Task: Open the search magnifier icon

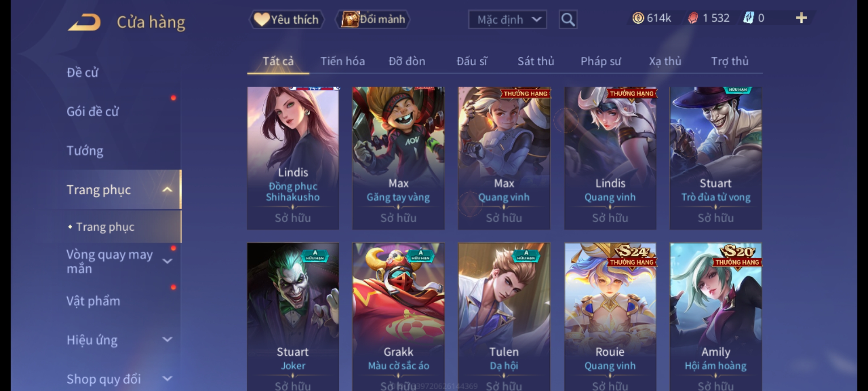Action: click(568, 20)
